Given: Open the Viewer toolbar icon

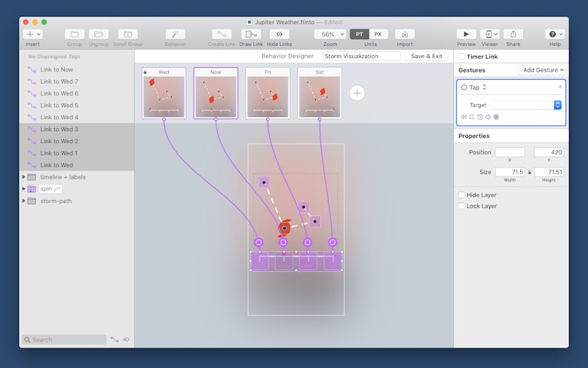Looking at the screenshot, I should click(490, 34).
